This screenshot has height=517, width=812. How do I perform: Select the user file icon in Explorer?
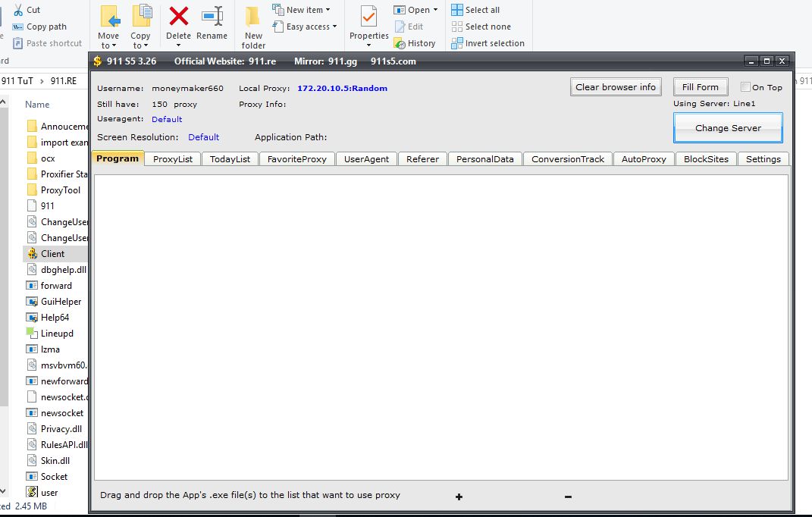(32, 492)
